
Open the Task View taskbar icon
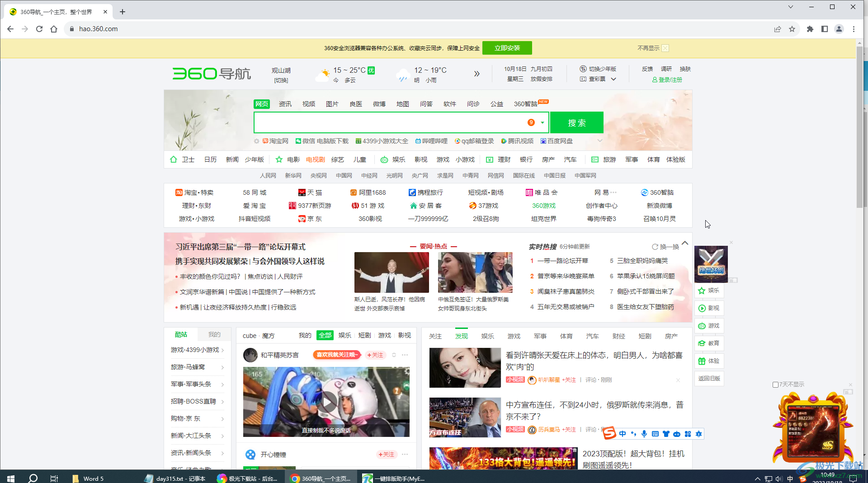tap(54, 478)
